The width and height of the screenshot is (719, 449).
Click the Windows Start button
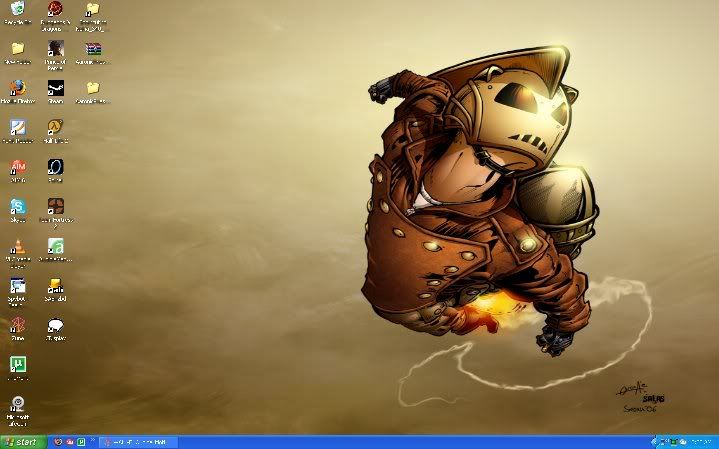23,442
